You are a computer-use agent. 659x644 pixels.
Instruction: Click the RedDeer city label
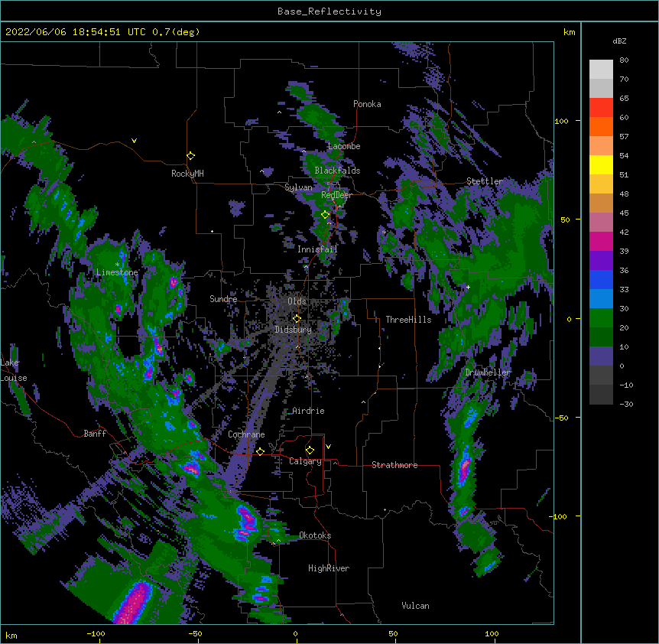click(336, 195)
